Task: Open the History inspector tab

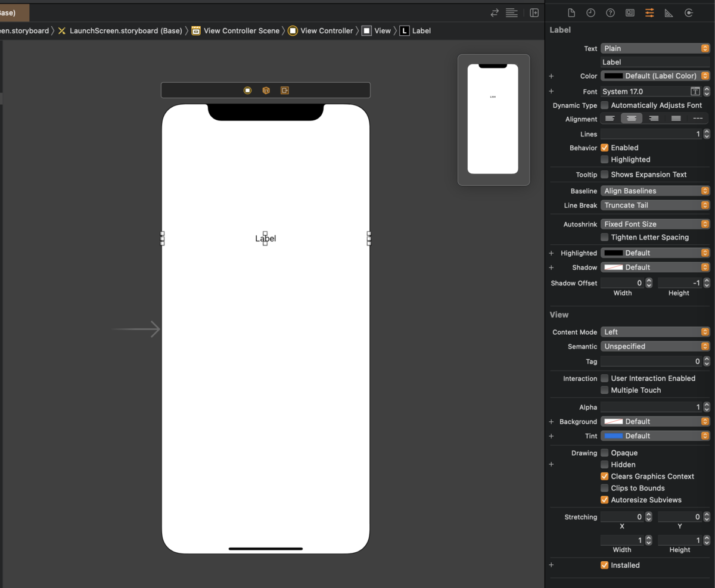Action: tap(590, 13)
